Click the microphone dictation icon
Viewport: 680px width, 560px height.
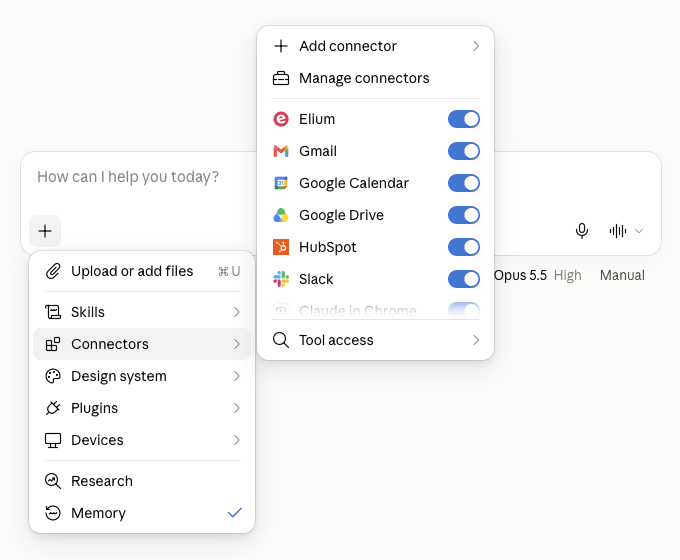pos(582,231)
